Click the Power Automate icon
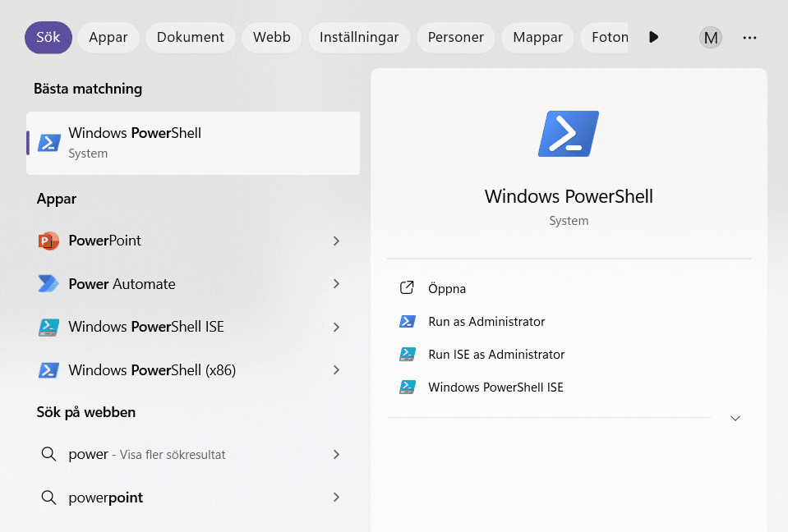Viewport: 788px width, 532px height. [49, 284]
